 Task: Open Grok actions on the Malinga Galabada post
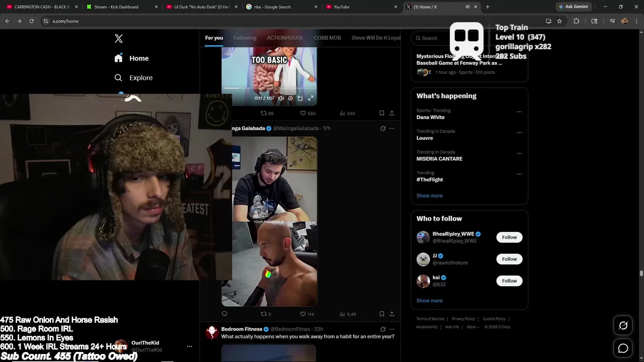383,128
